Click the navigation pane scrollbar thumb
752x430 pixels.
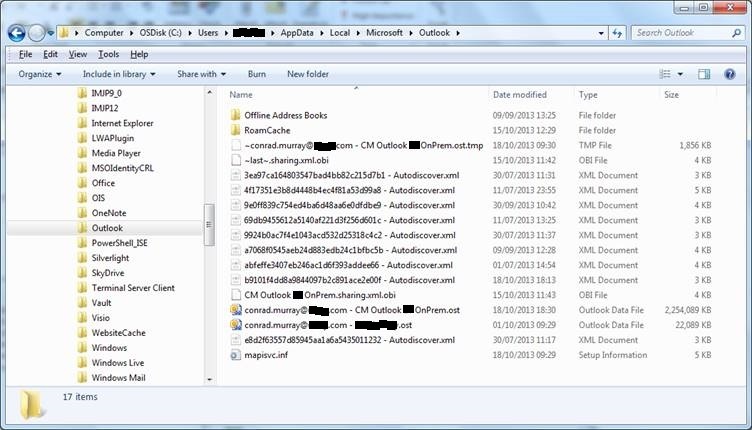[x=209, y=224]
